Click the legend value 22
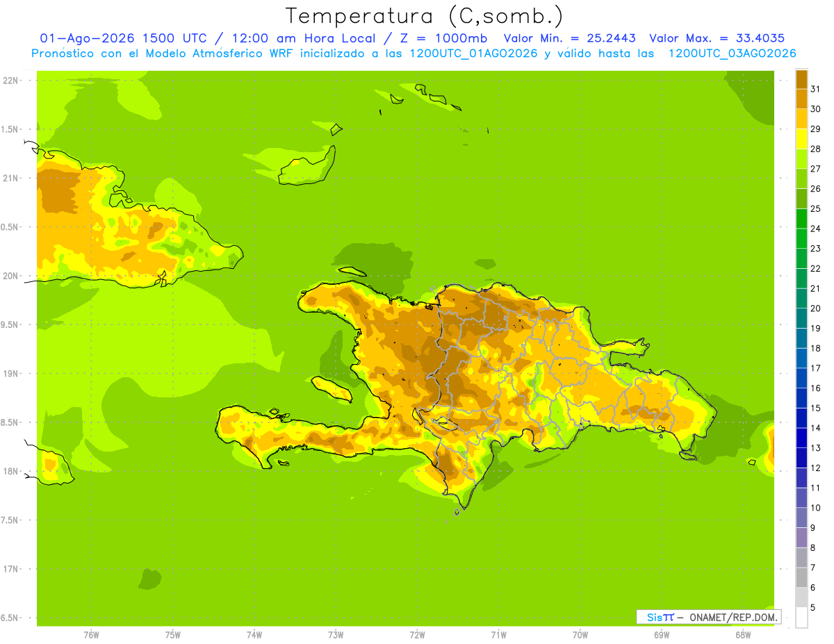The width and height of the screenshot is (834, 644). pyautogui.click(x=815, y=268)
